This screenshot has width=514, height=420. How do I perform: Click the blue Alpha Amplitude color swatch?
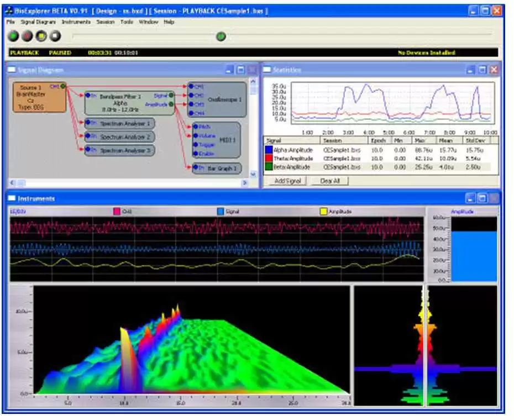pyautogui.click(x=269, y=150)
